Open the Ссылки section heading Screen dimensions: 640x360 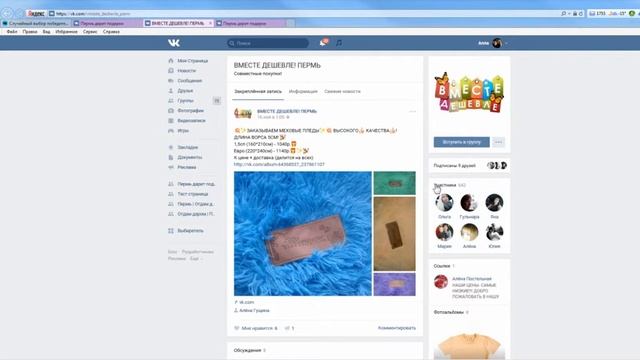pos(442,266)
